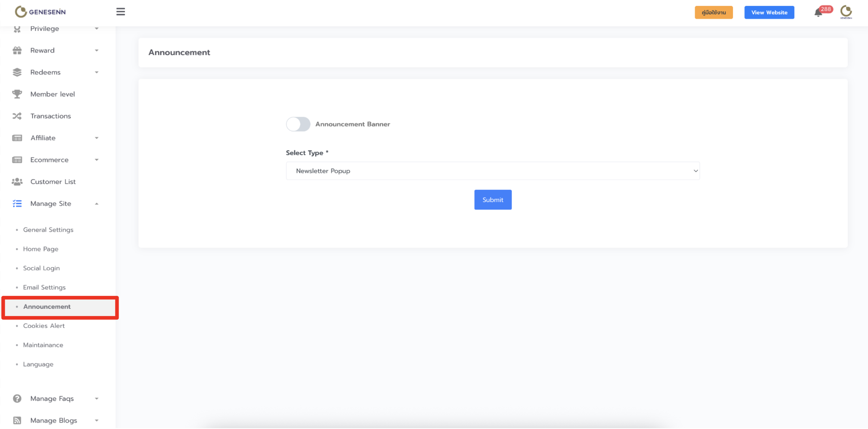Open the notifications bell icon
The height and width of the screenshot is (429, 868).
[818, 13]
